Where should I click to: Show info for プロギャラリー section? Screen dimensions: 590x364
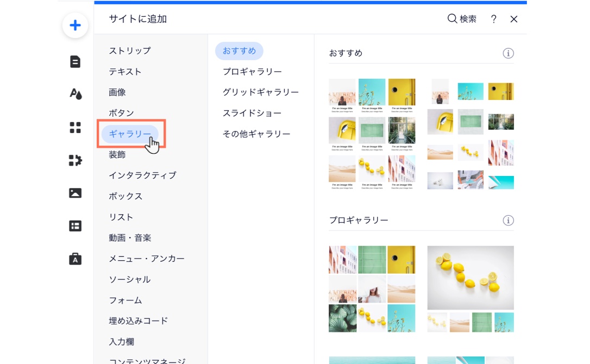(509, 220)
